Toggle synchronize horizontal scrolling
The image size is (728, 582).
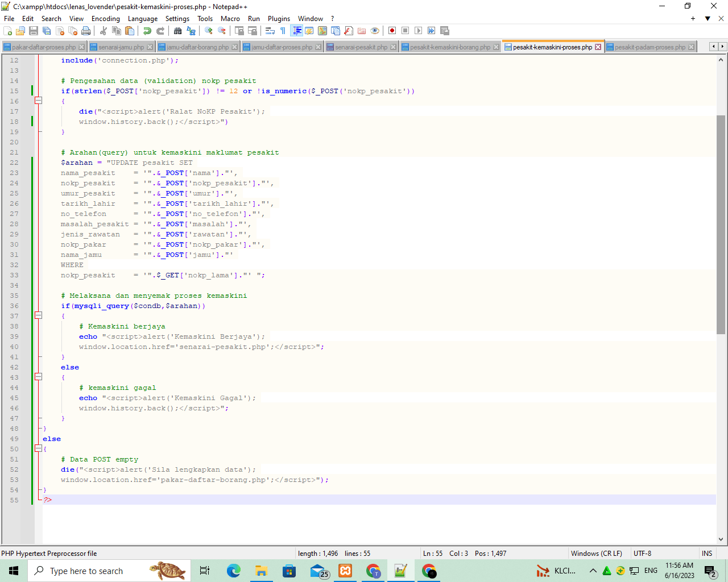point(253,31)
